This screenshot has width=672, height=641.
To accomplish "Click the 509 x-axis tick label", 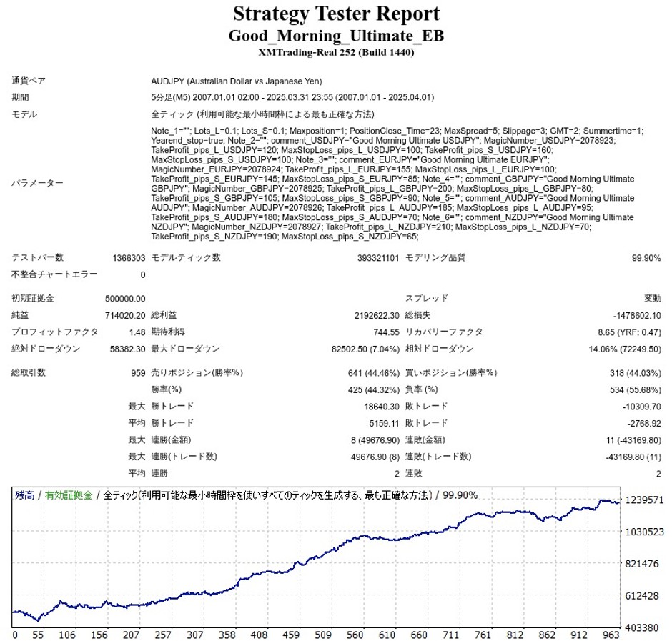I will point(322,635).
